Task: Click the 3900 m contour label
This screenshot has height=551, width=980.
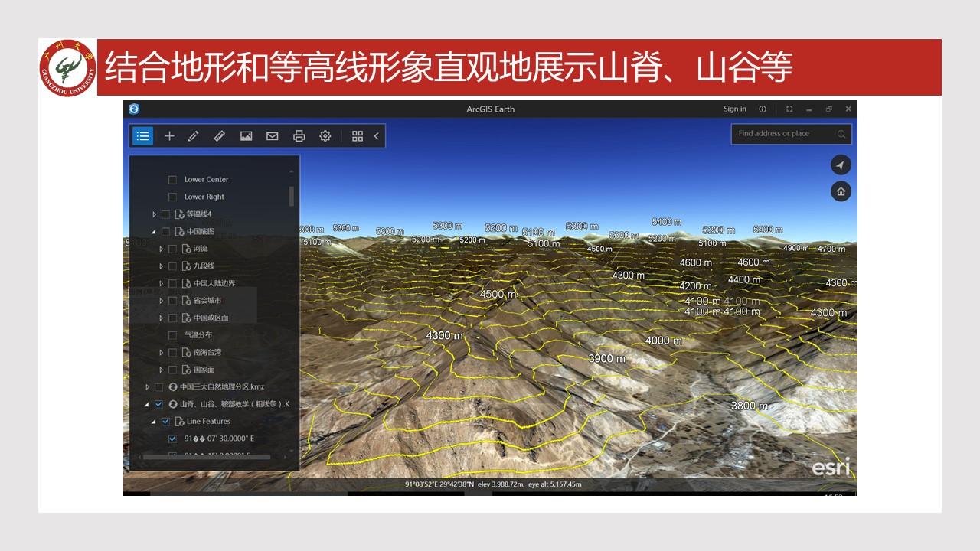Action: click(606, 358)
